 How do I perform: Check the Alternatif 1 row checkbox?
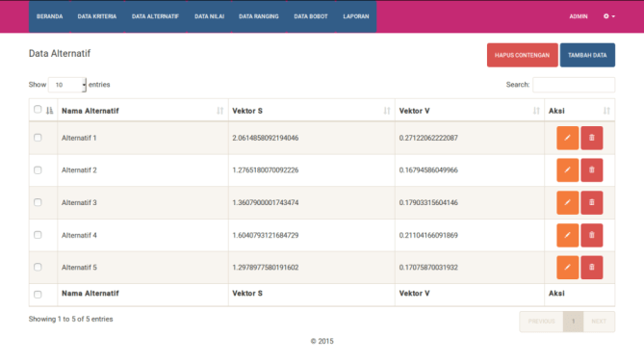point(38,138)
